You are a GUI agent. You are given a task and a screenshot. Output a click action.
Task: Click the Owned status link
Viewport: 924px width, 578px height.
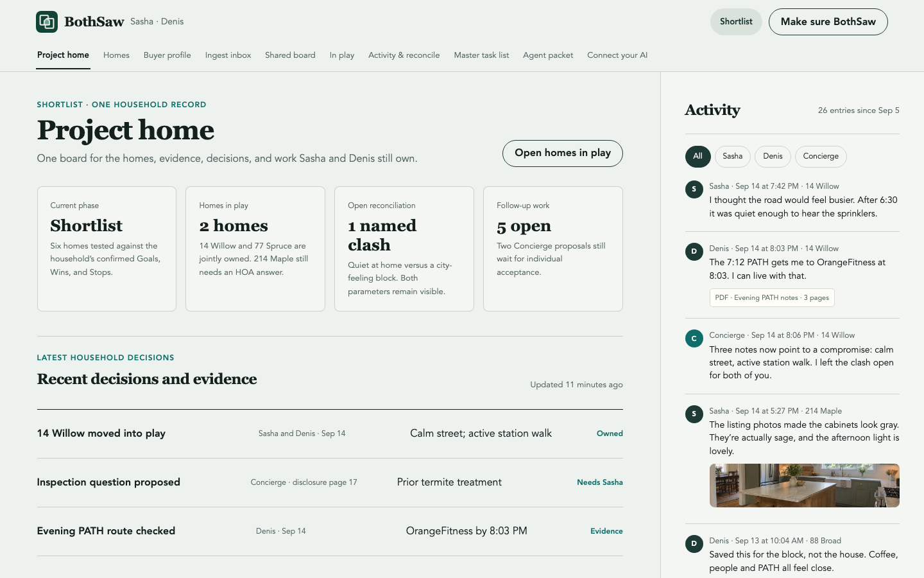pos(610,433)
